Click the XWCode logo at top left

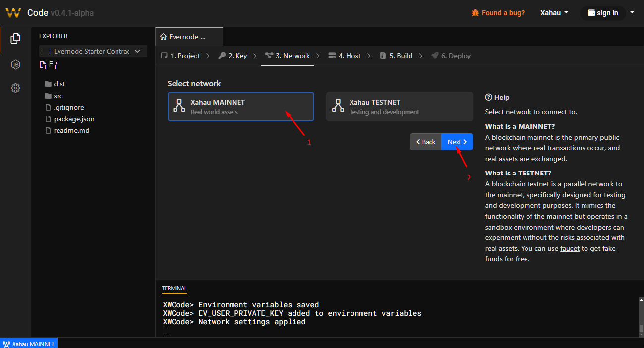(13, 13)
